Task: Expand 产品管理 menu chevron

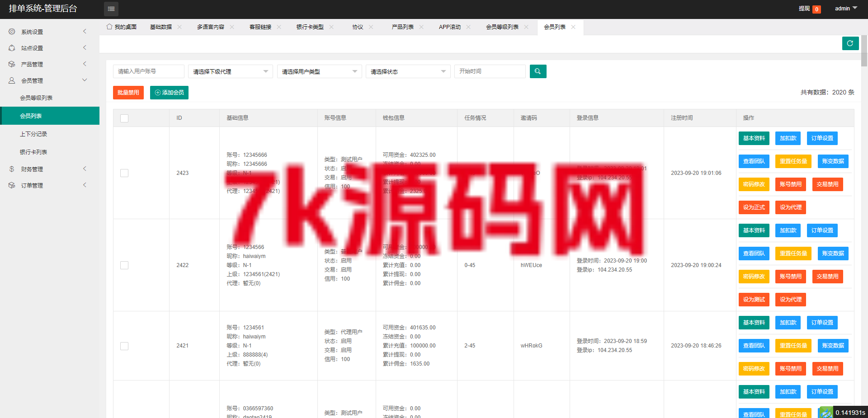Action: (x=85, y=64)
